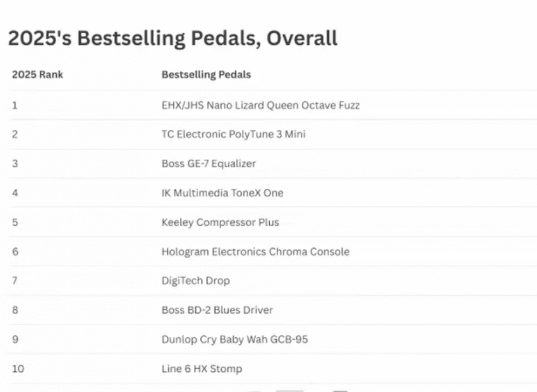This screenshot has height=392, width=537.
Task: Click rank number 9 in the rank column
Action: pyautogui.click(x=15, y=340)
